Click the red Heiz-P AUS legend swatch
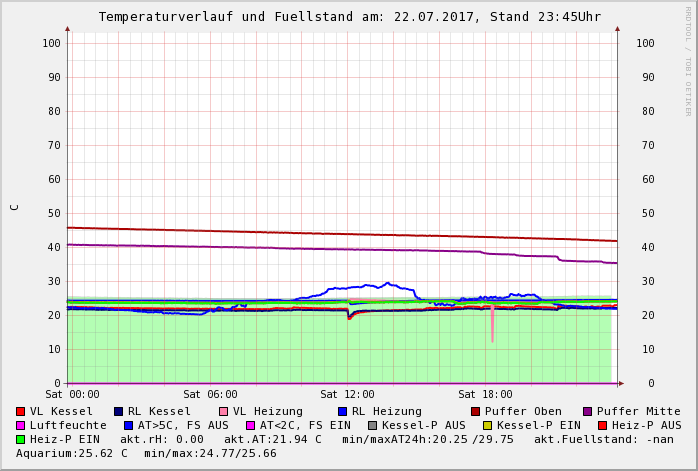Viewport: 698px width, 471px height. click(601, 426)
